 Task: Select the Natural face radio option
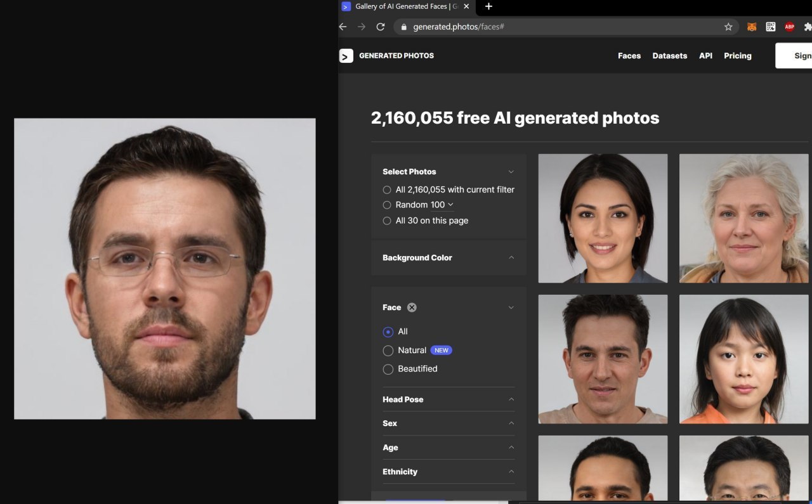[388, 351]
